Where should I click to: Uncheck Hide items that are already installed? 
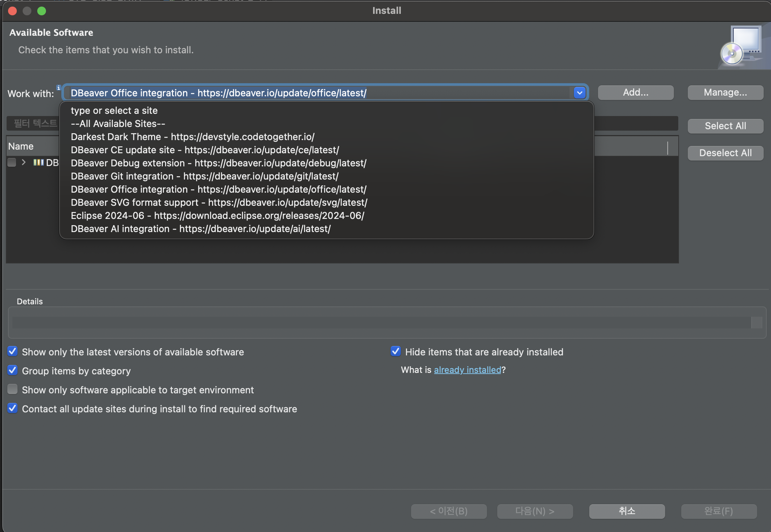click(x=396, y=351)
